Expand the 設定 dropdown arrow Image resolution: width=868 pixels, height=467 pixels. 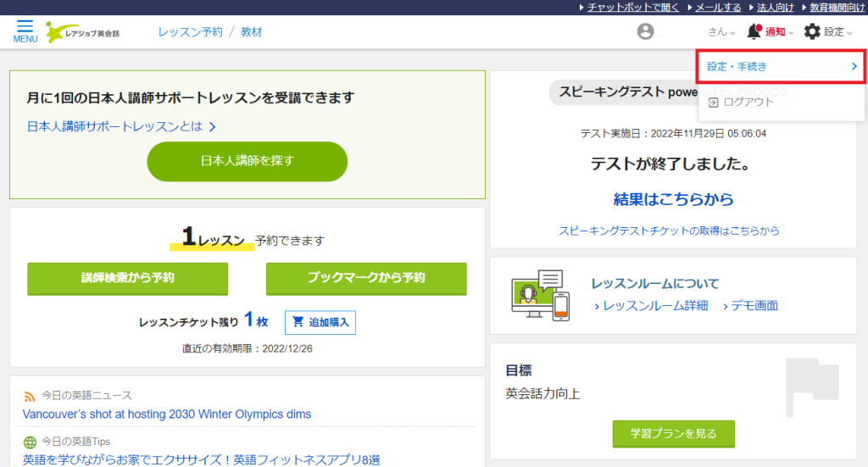tap(849, 33)
